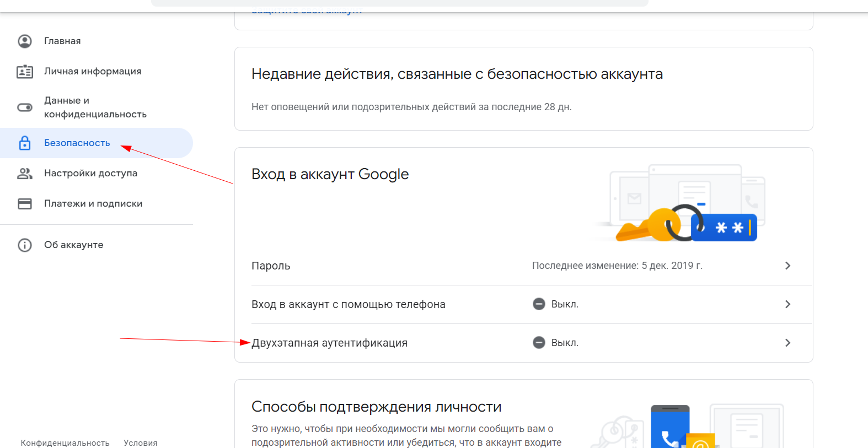Click the Личная информация ID card icon

tap(25, 72)
